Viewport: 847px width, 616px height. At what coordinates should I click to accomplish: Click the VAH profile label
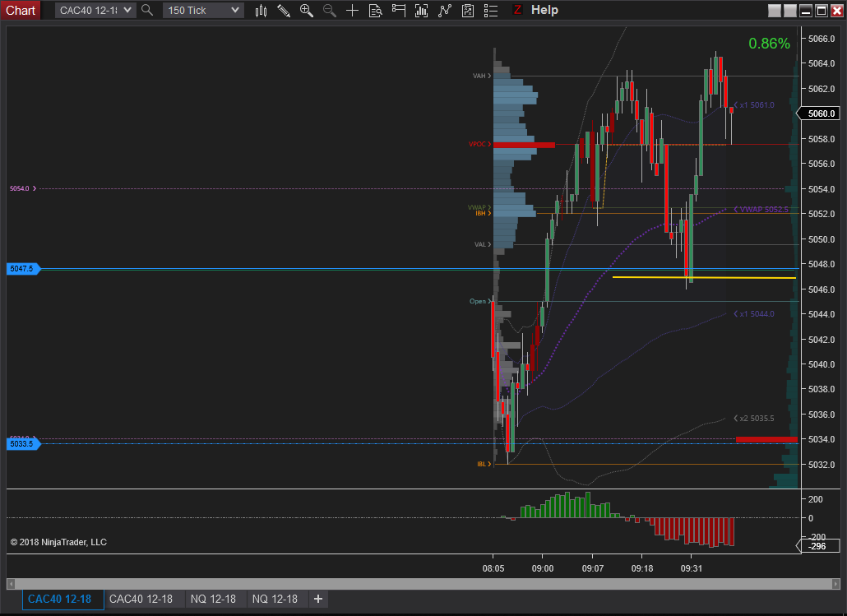point(481,76)
